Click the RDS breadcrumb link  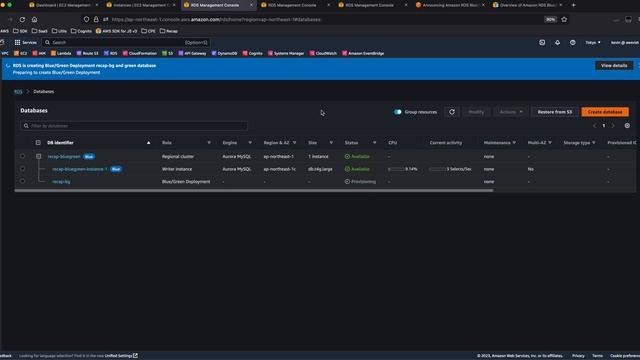click(18, 91)
